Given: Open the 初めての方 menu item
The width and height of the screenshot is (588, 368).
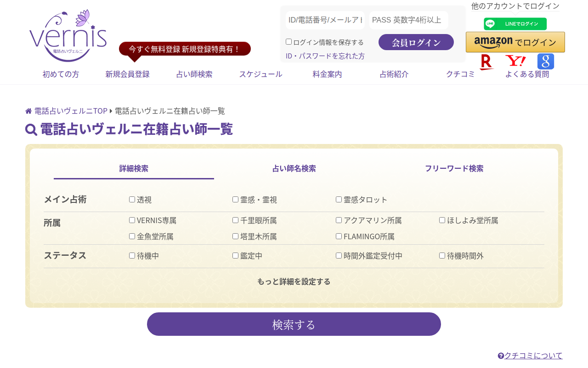Looking at the screenshot, I should point(61,74).
